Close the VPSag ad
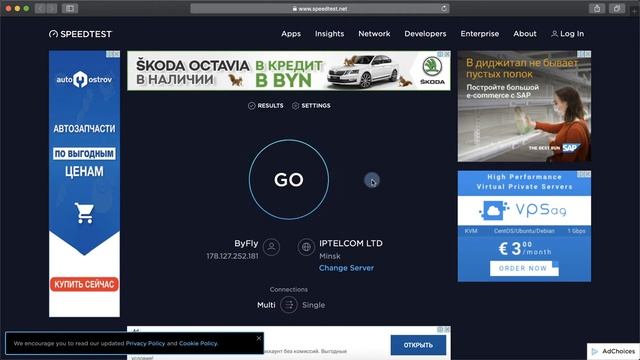Viewport: 640px width, 360px height. point(588,174)
